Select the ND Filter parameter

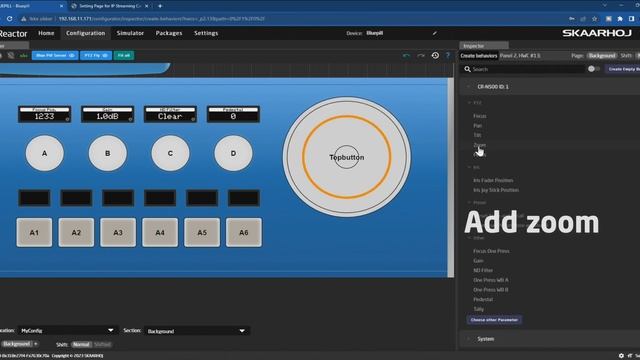[x=483, y=270]
